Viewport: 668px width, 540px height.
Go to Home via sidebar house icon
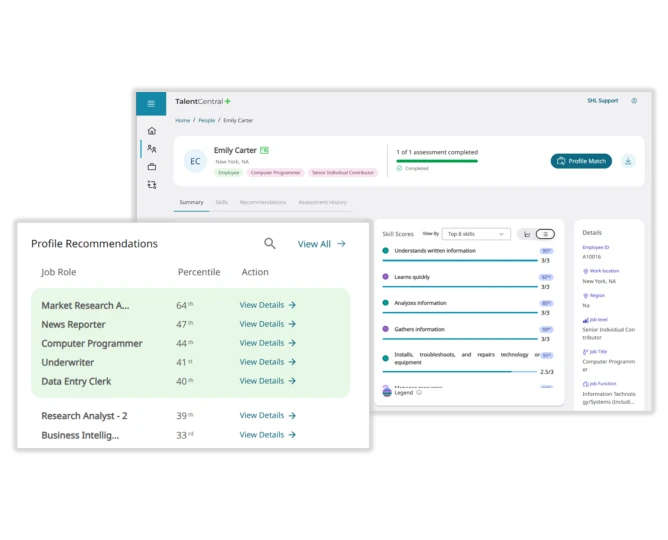[x=152, y=131]
